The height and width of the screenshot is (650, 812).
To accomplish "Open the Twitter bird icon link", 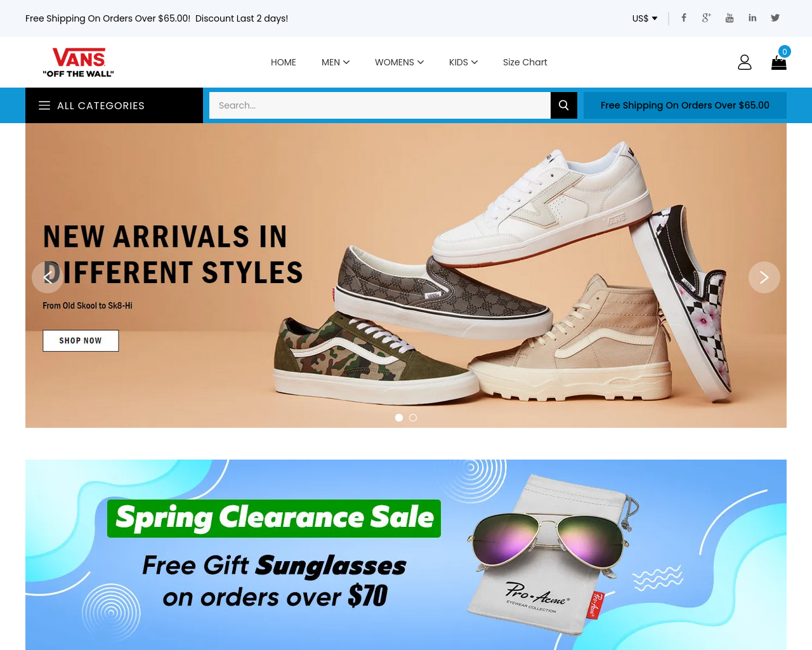I will tap(775, 18).
